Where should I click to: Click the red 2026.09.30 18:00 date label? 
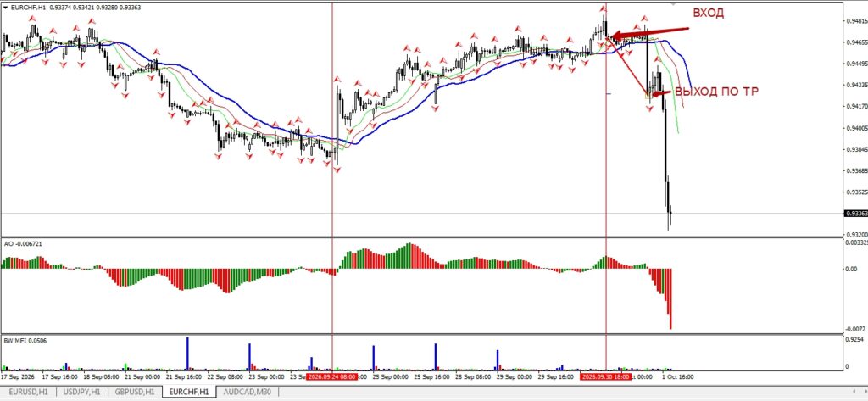coord(605,376)
